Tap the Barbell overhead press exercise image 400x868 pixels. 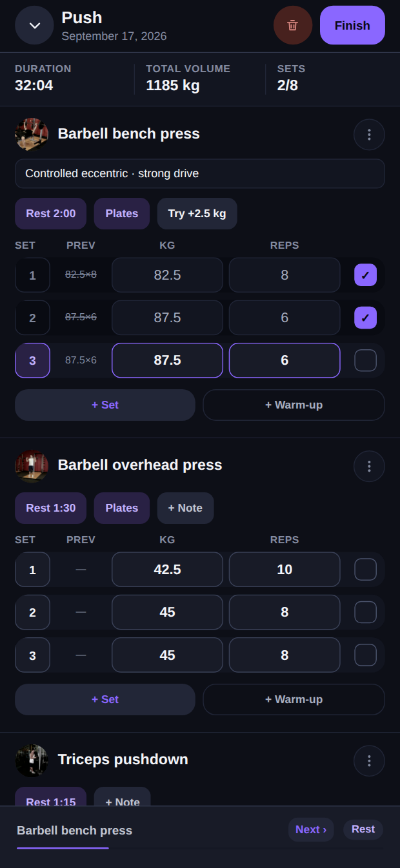point(32,465)
